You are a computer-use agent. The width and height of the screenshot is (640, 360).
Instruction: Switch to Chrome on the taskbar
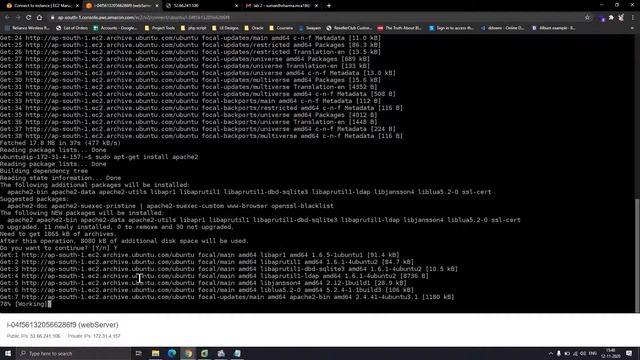(188, 353)
